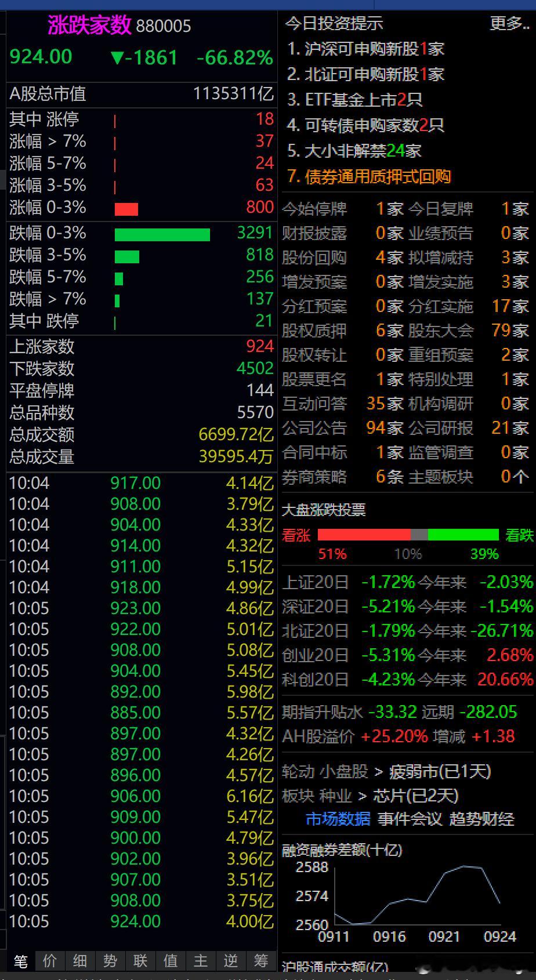Open 股权质押 6家 item
The image size is (536, 980).
pyautogui.click(x=343, y=331)
